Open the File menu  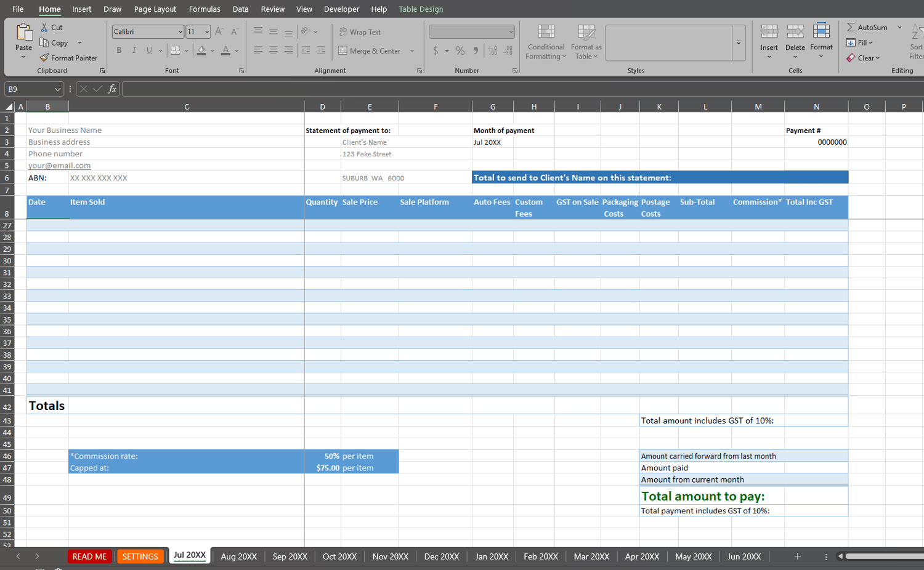(x=18, y=9)
